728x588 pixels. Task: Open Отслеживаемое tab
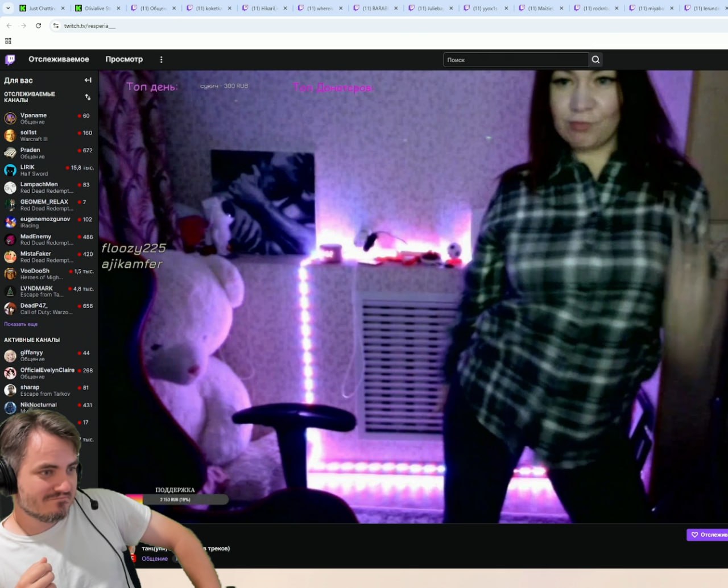click(x=59, y=59)
